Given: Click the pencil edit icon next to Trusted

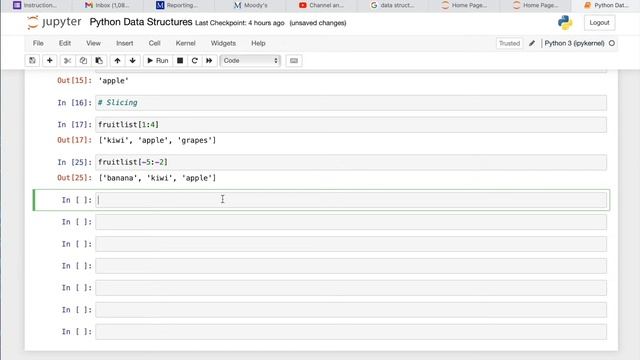Looking at the screenshot, I should 532,43.
